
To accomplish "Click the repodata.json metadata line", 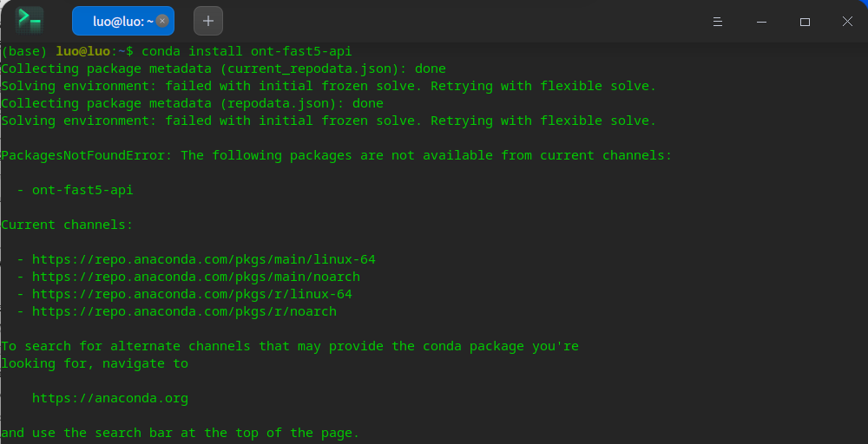I will (192, 103).
